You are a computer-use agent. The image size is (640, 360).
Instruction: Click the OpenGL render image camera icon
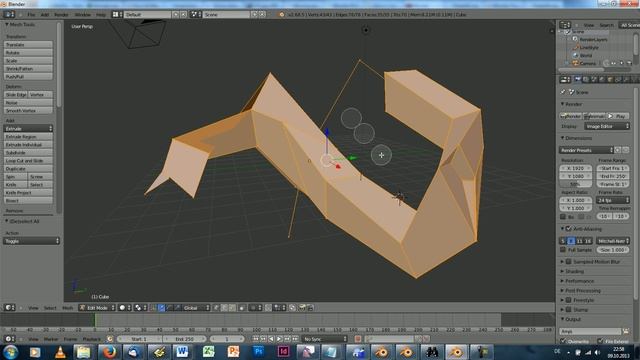[x=302, y=308]
